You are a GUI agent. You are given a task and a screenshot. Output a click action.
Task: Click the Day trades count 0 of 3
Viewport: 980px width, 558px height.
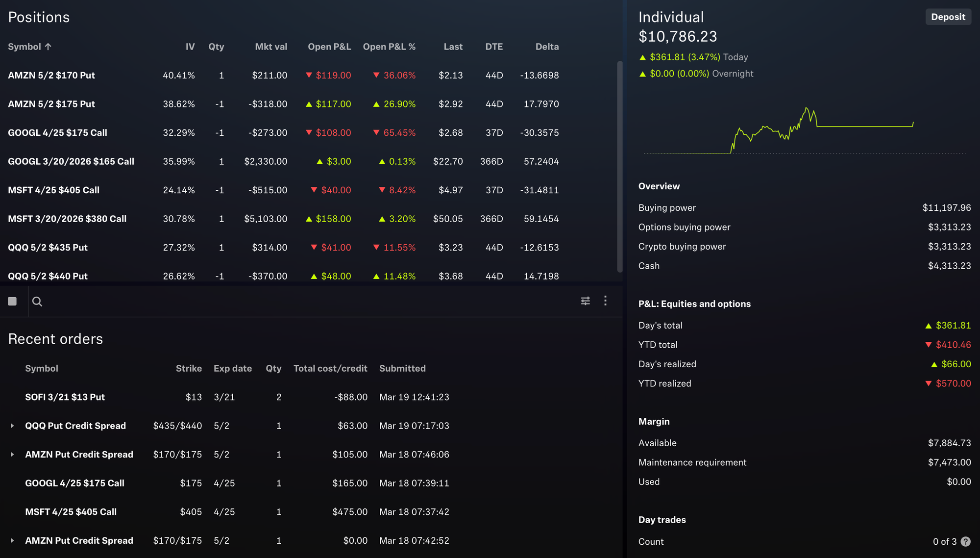945,541
